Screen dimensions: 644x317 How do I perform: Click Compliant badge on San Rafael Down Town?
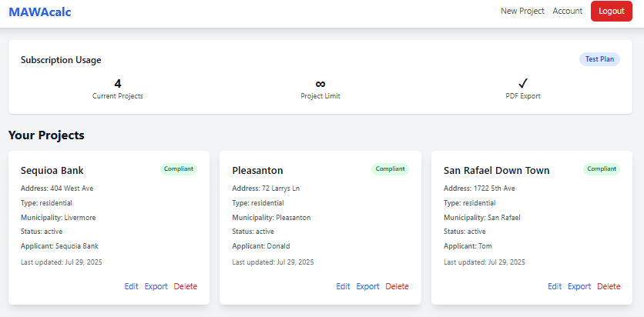[x=602, y=169]
